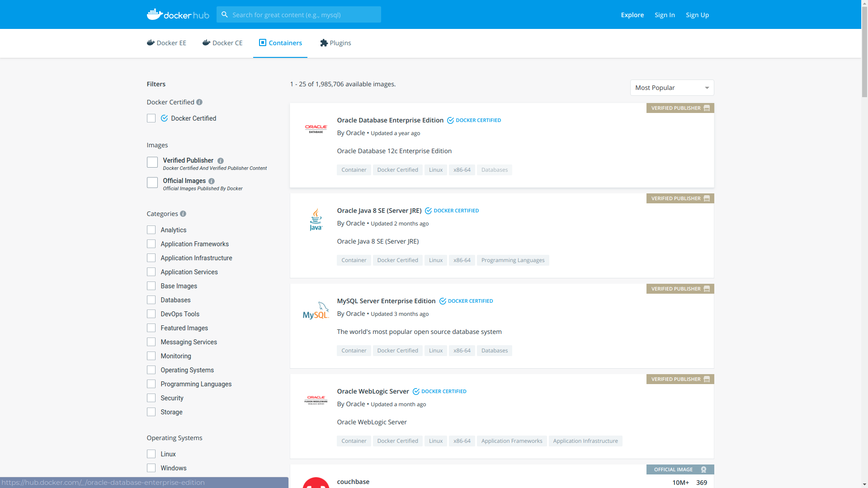This screenshot has width=868, height=488.
Task: Open the Oracle Fusion Middleware logo thumbnail
Action: (x=316, y=400)
